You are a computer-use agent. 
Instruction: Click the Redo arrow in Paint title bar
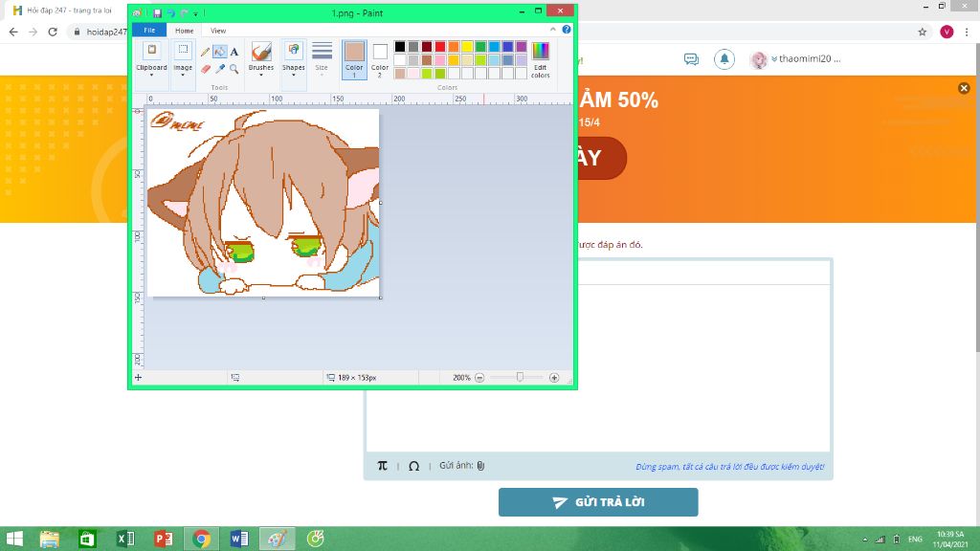click(184, 13)
